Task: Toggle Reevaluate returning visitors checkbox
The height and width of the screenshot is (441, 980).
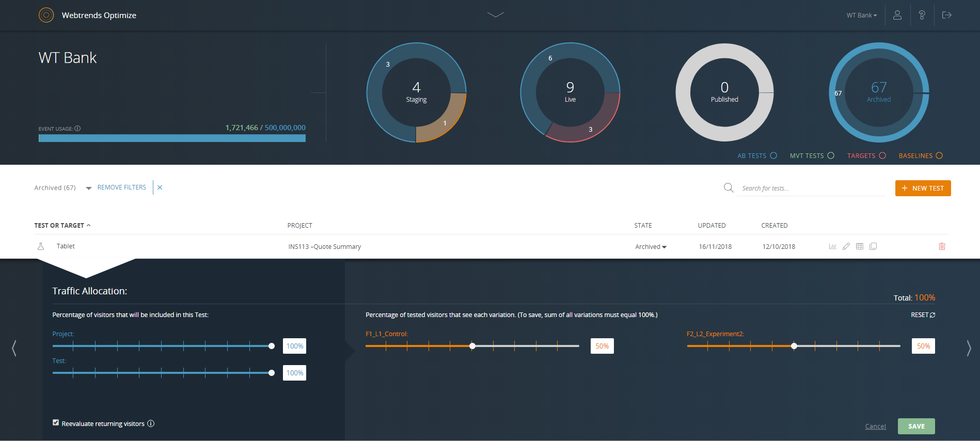Action: [56, 422]
